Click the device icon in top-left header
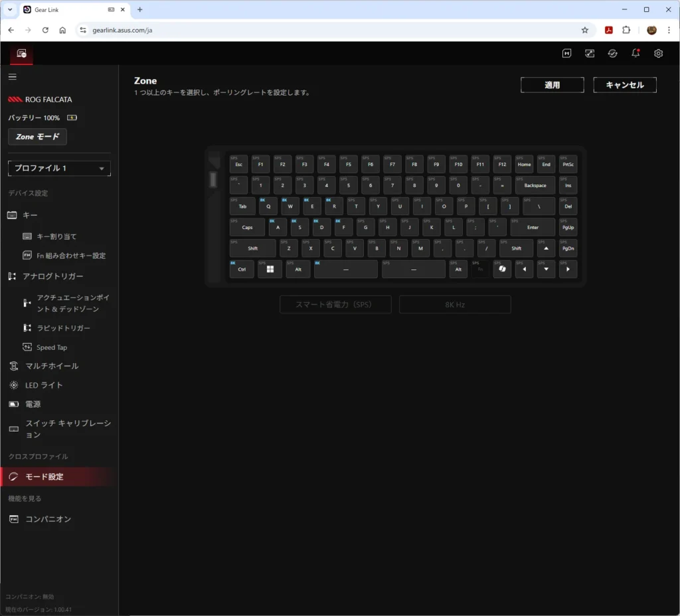 [21, 54]
